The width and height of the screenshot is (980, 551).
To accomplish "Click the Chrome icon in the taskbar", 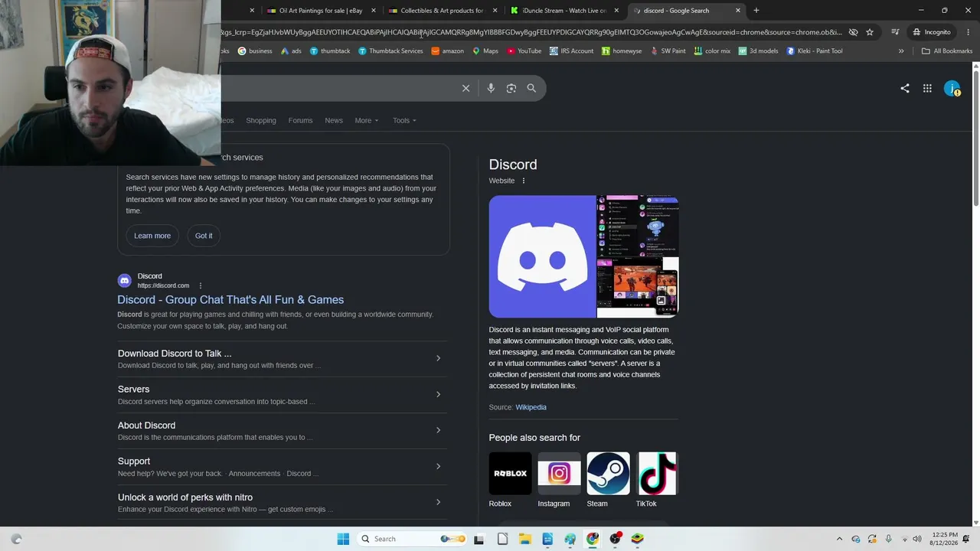I will (593, 539).
